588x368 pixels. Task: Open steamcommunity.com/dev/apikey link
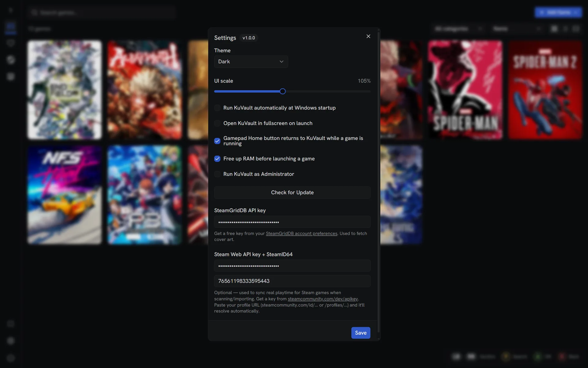tap(323, 299)
